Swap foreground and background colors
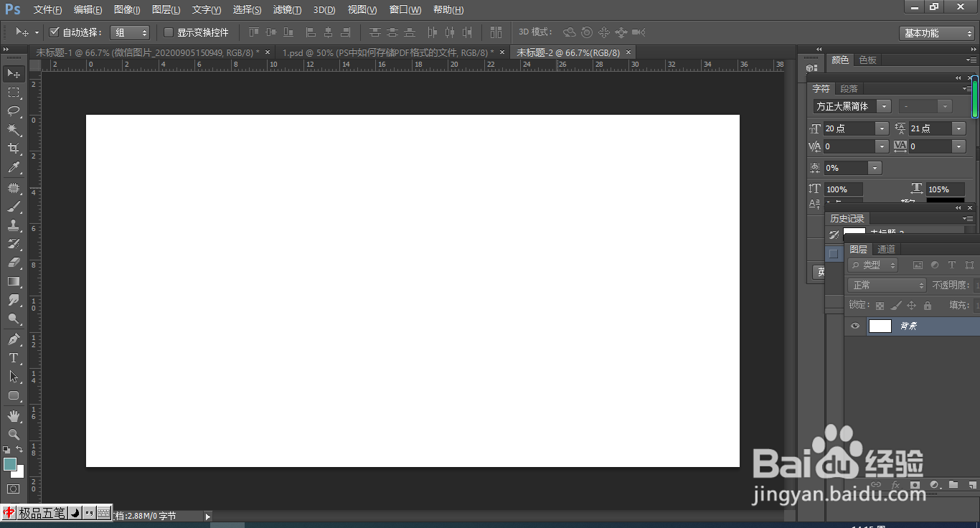Image resolution: width=980 pixels, height=528 pixels. [20, 449]
